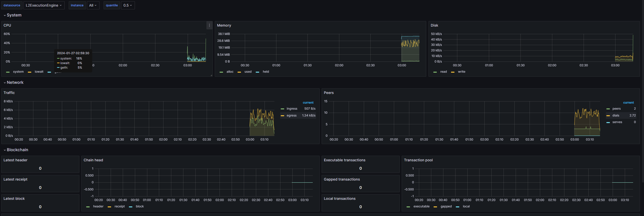Toggle the executable series in Transaction pool legend
The height and width of the screenshot is (216, 644).
(421, 206)
